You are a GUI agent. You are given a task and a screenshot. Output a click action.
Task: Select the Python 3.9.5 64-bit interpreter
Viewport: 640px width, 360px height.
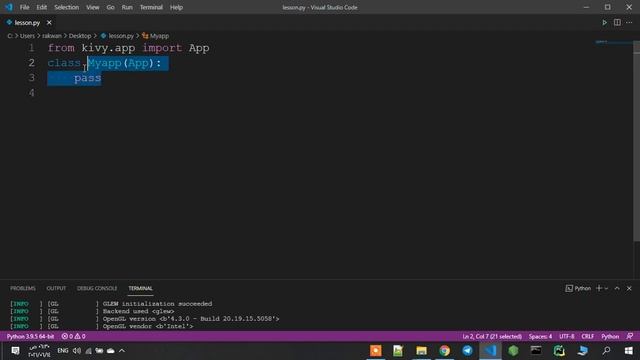30,336
